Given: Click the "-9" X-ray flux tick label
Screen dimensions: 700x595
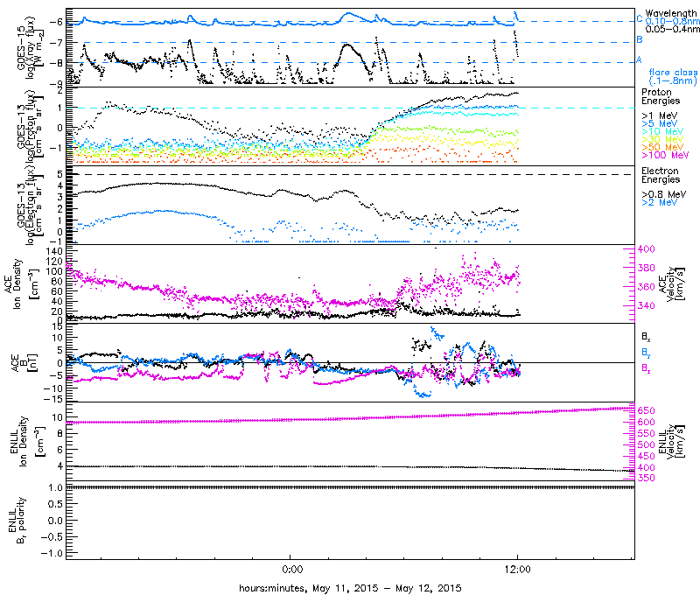Looking at the screenshot, I should (x=57, y=83).
